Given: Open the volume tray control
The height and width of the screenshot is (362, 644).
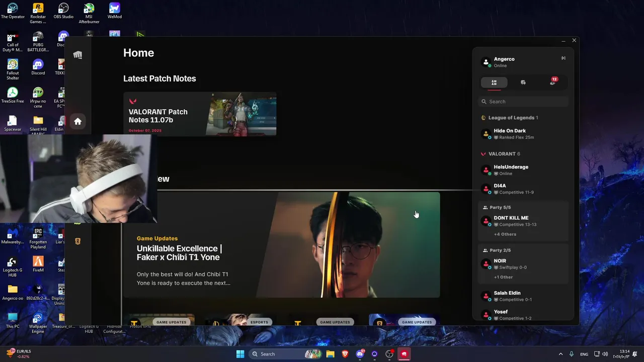Looking at the screenshot, I should coord(605,354).
